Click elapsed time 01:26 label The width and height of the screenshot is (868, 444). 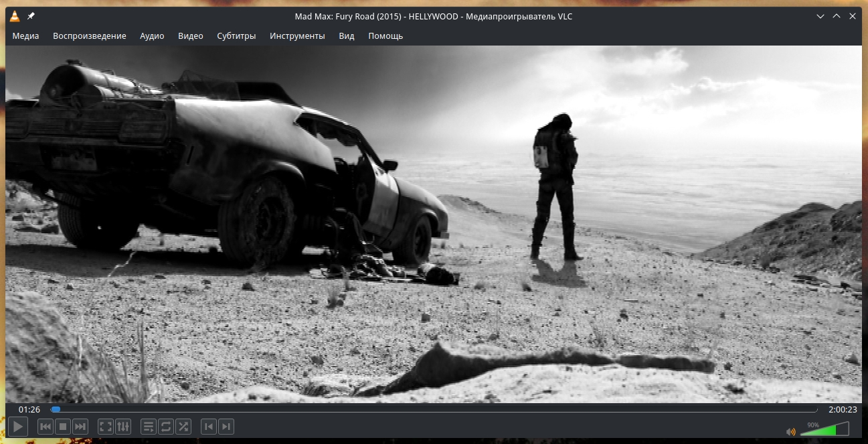tap(29, 409)
